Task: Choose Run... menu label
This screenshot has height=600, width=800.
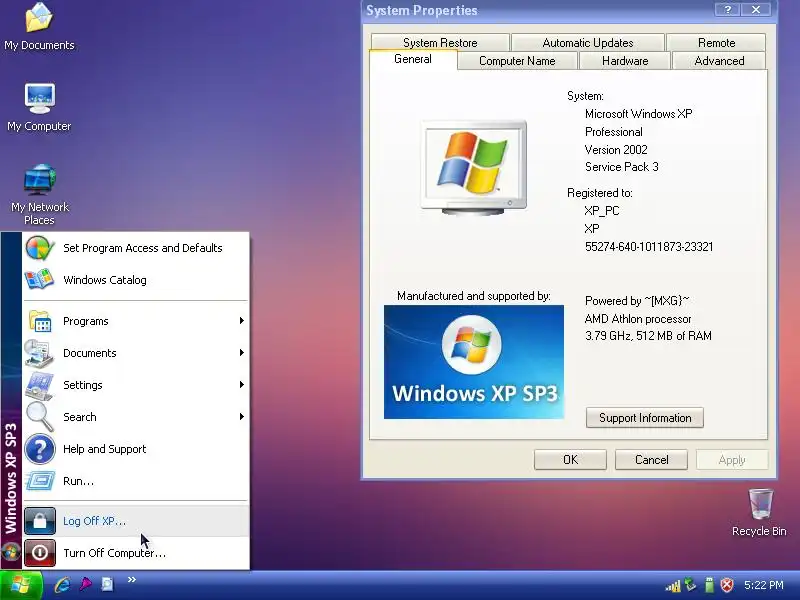Action: pyautogui.click(x=79, y=481)
